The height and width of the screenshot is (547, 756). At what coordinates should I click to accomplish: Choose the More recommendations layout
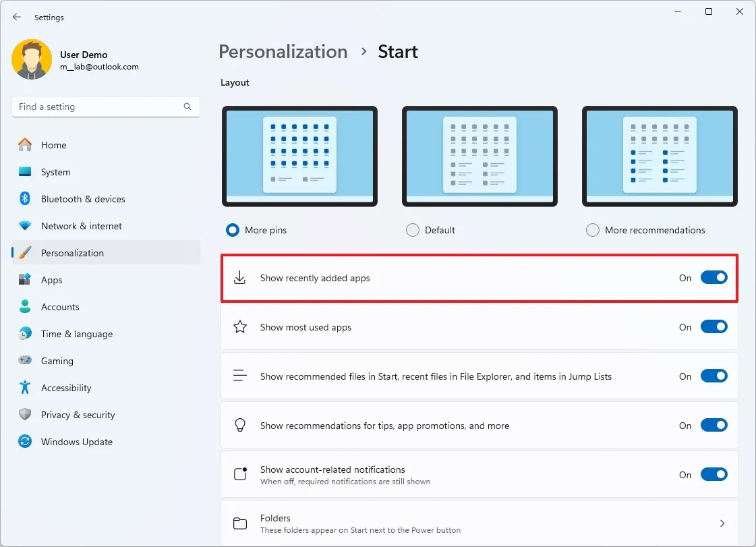tap(592, 229)
